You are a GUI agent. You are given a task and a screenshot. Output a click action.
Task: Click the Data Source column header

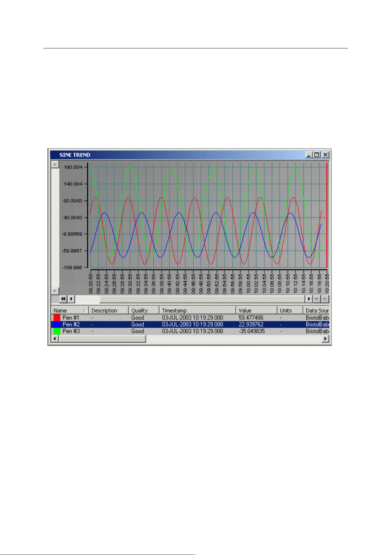(317, 310)
